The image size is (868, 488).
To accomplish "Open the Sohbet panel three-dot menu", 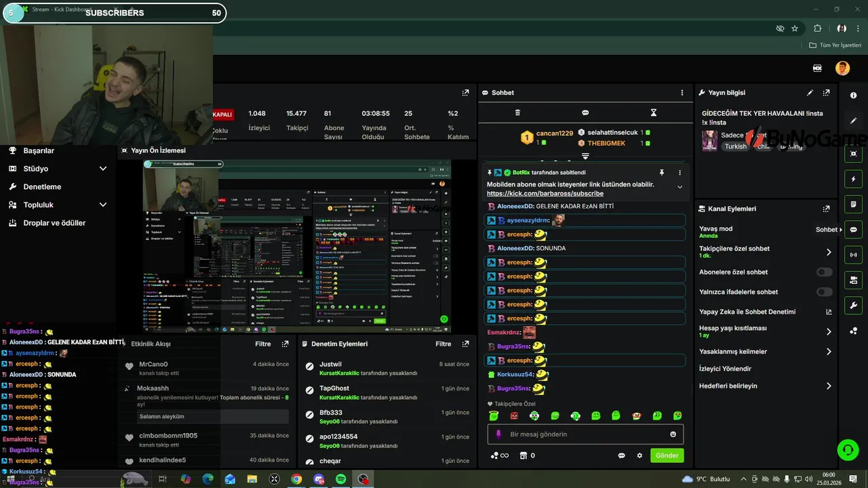I will point(682,93).
